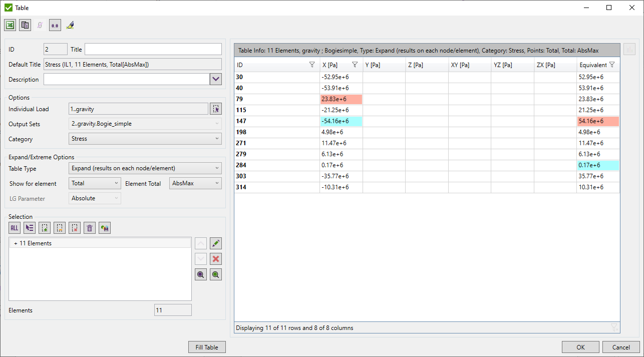The height and width of the screenshot is (357, 644).
Task: Select the red highlighted 23.83e+6 cell
Action: click(x=341, y=99)
